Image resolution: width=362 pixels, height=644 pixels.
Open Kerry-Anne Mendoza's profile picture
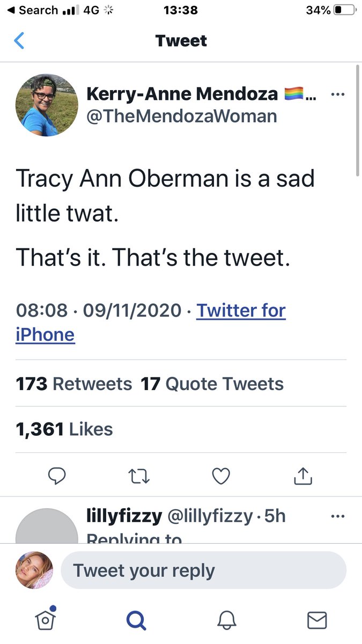[47, 105]
